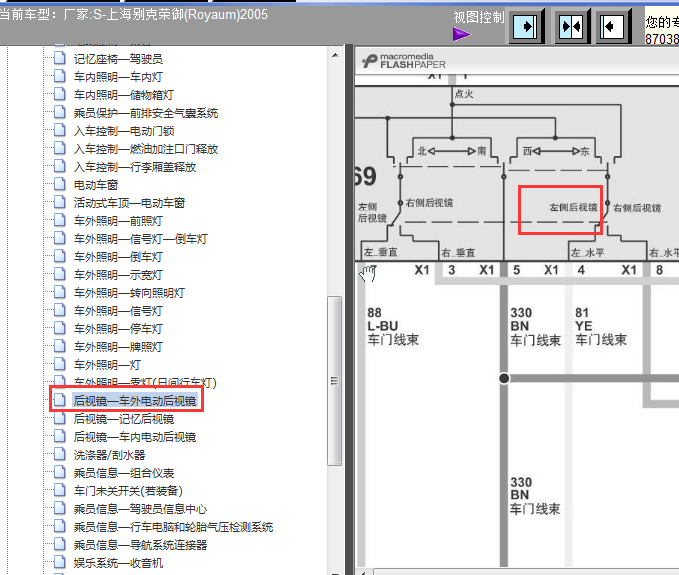
Task: Click the document icon beside 记忆座椅—驾驶员
Action: 59,58
